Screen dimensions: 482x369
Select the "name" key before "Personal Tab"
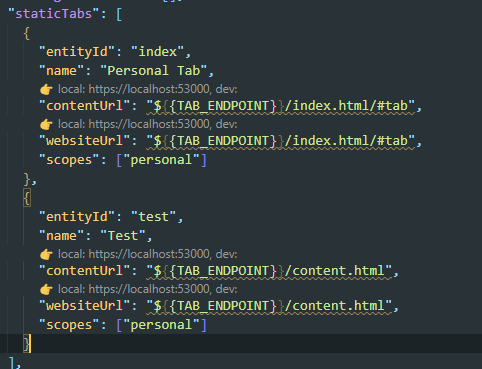pyautogui.click(x=62, y=71)
